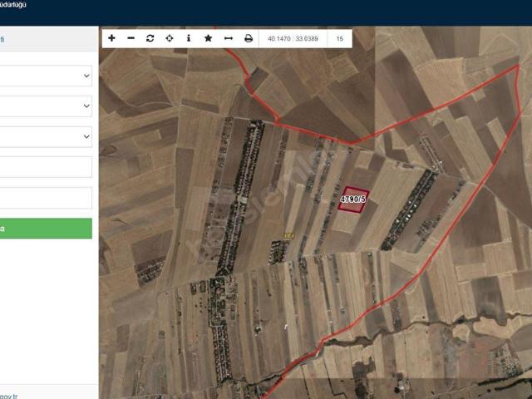Zoom out with the minus icon

131,38
